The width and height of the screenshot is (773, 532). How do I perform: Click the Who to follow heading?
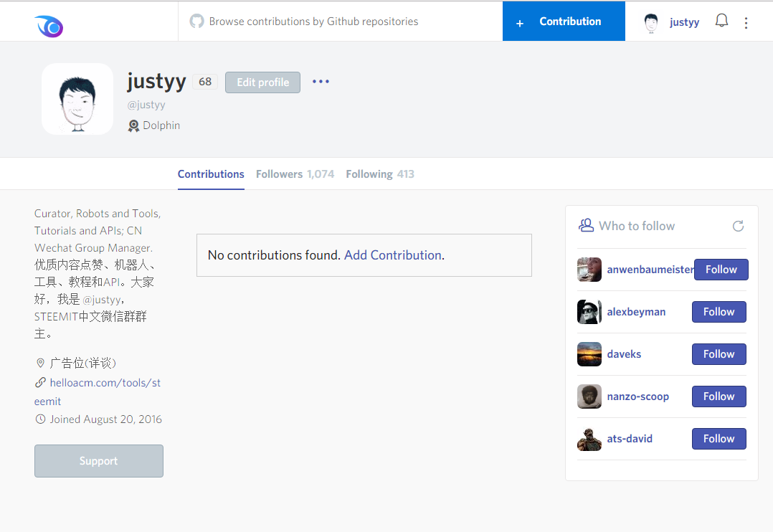(637, 226)
